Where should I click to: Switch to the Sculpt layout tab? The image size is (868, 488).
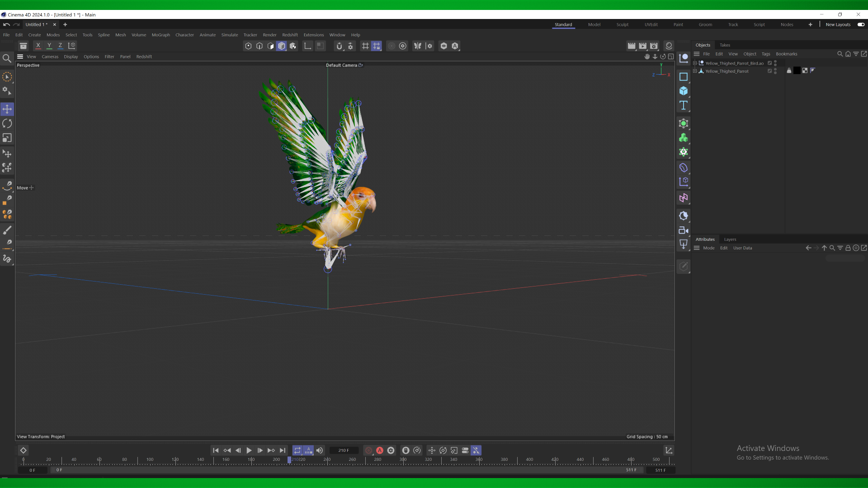tap(622, 24)
